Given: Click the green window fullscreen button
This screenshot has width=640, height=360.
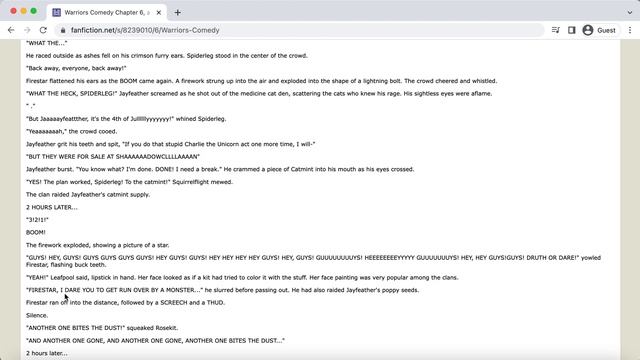Looking at the screenshot, I should pyautogui.click(x=33, y=11).
